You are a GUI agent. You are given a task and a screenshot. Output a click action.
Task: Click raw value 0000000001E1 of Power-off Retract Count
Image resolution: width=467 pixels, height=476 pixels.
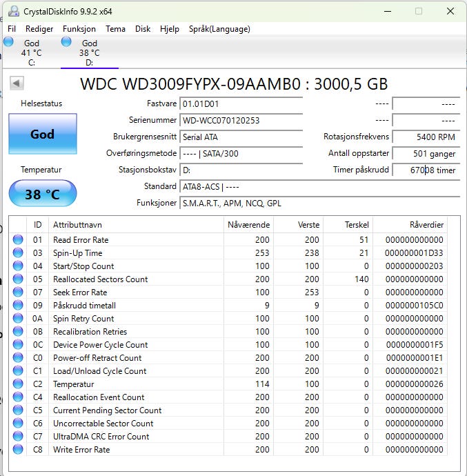(415, 358)
